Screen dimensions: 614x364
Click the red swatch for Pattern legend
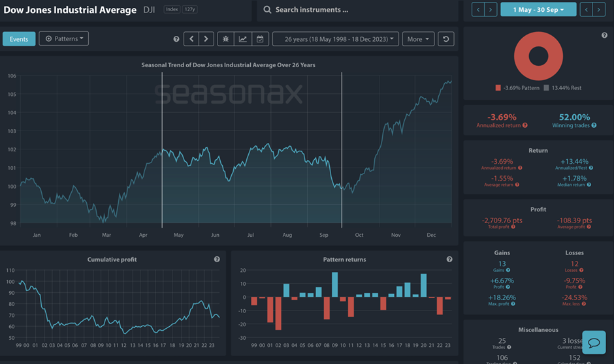[498, 88]
